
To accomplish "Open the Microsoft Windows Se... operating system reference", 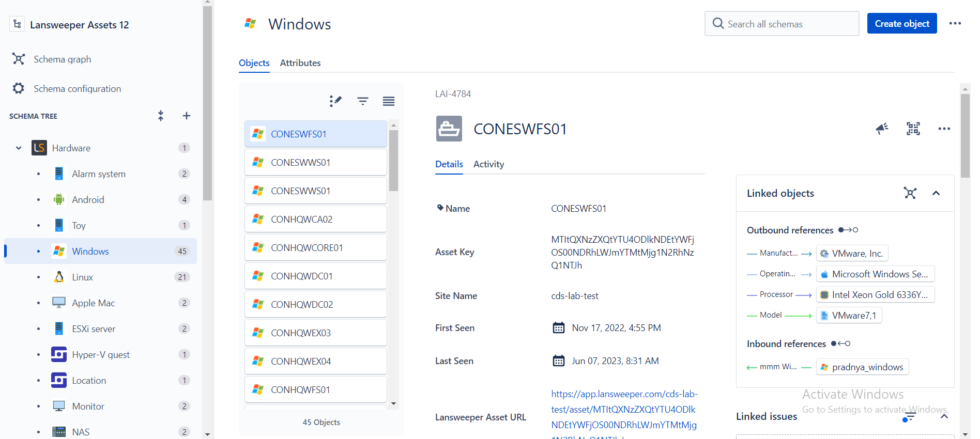I will [x=875, y=274].
